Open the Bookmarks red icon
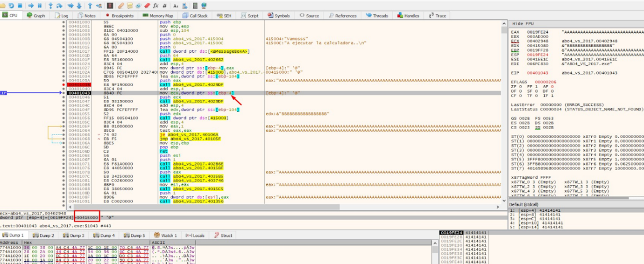 pos(147,6)
